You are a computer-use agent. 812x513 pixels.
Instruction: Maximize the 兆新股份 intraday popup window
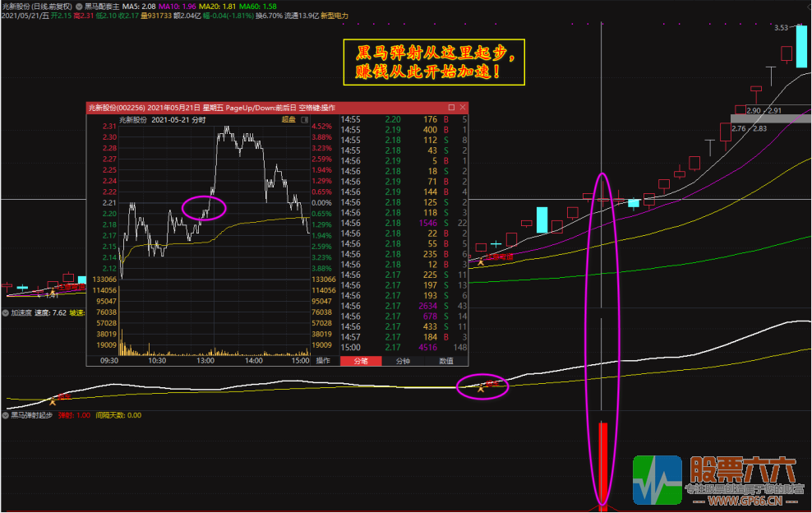point(451,108)
